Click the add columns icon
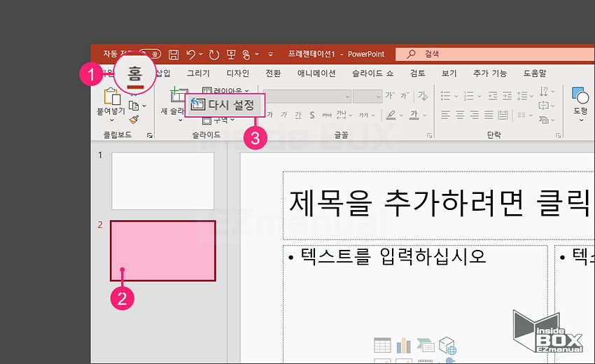 522,115
